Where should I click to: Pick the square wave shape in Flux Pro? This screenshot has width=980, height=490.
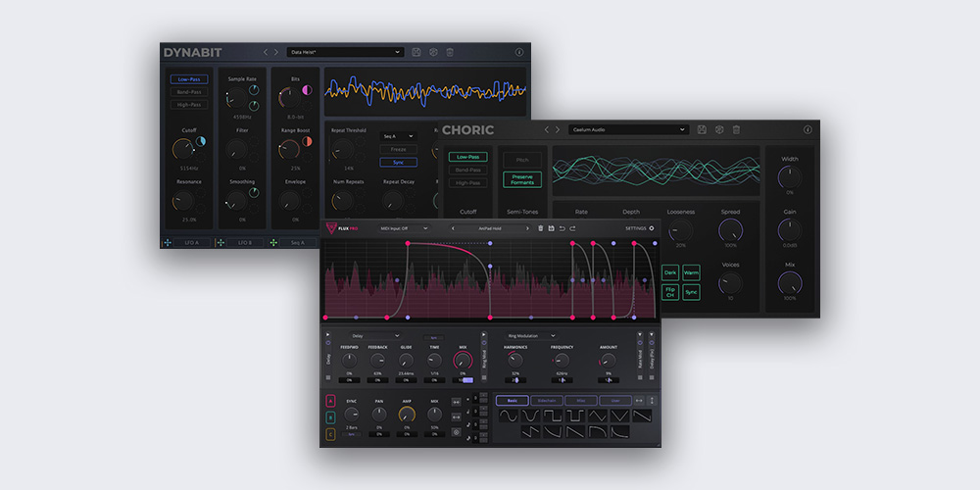[553, 416]
